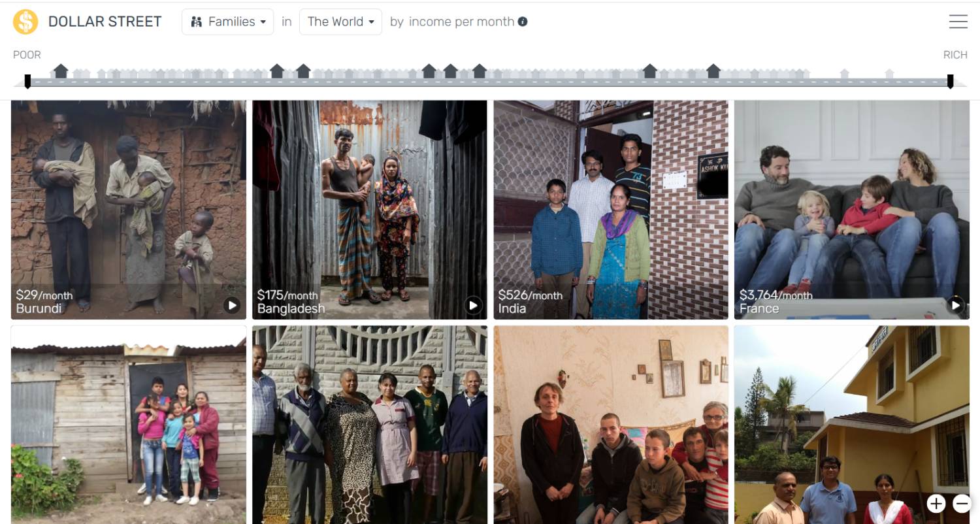Select the right rich income slider handle
The width and height of the screenshot is (980, 524).
(x=951, y=82)
